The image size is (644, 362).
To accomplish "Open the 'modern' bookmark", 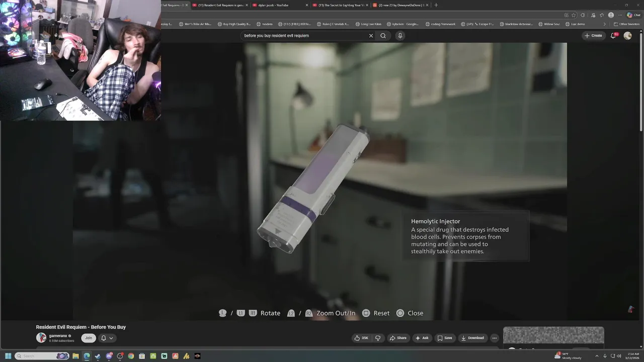I will point(265,24).
